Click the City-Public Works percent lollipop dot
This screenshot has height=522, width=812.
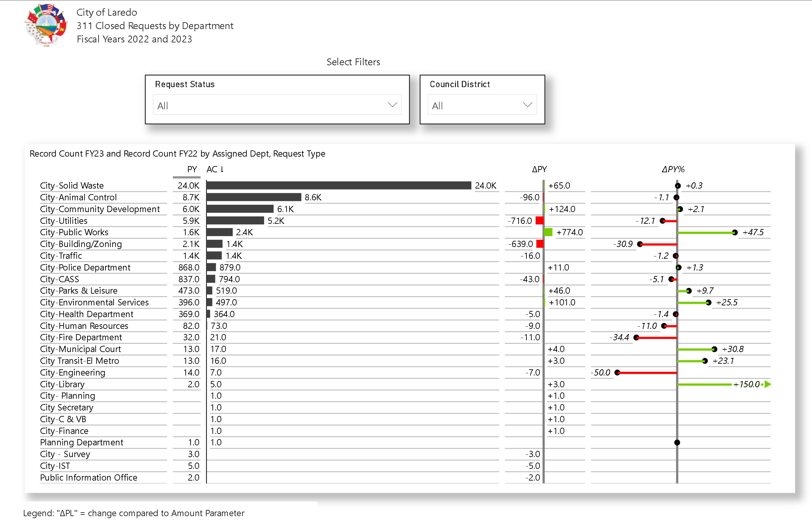click(734, 233)
